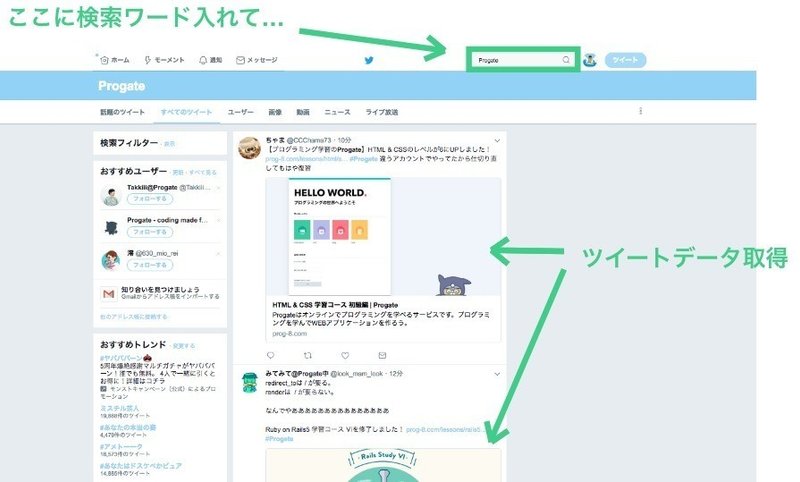Click the magnifier icon in the search box

pyautogui.click(x=566, y=60)
